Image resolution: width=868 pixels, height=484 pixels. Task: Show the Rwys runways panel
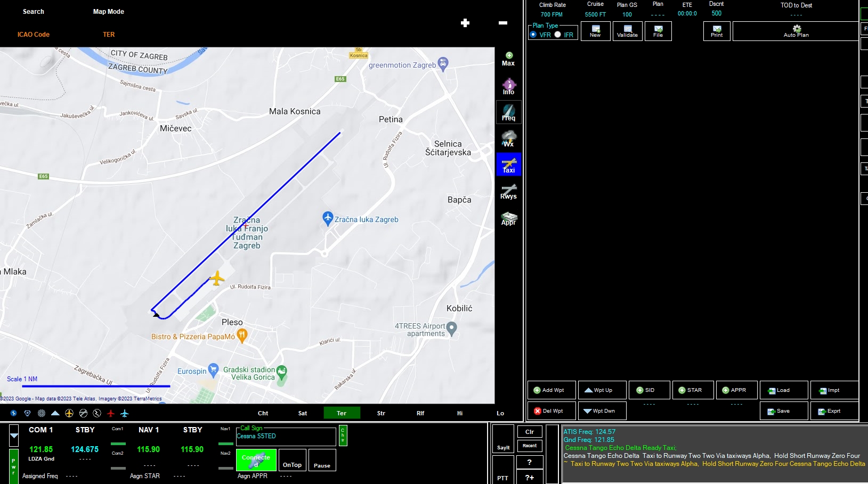508,191
